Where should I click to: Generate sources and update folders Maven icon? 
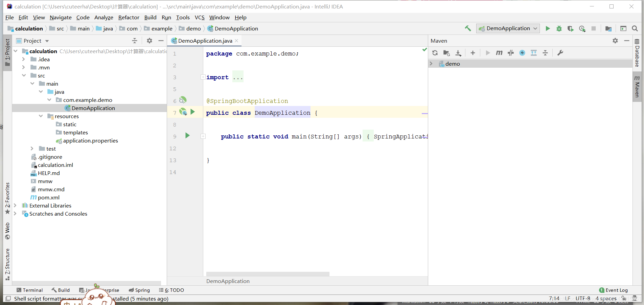446,53
